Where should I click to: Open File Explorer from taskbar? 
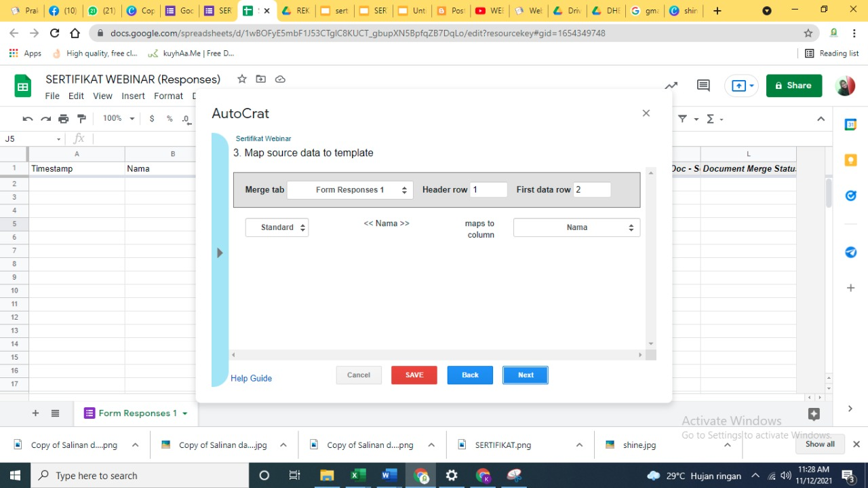(x=327, y=475)
